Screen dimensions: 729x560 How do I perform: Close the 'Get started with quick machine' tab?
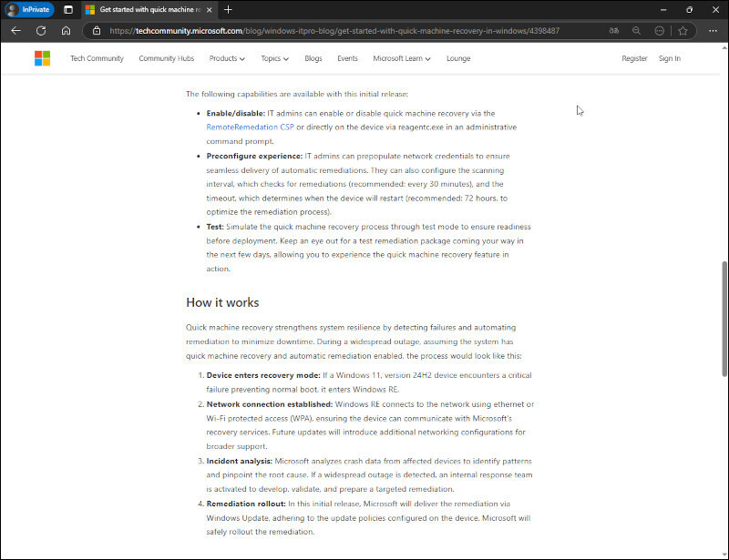click(x=210, y=9)
